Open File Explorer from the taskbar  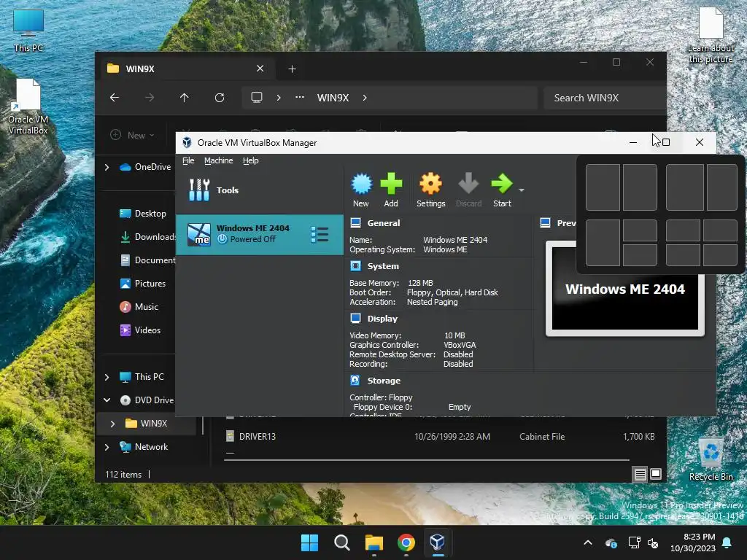(374, 542)
